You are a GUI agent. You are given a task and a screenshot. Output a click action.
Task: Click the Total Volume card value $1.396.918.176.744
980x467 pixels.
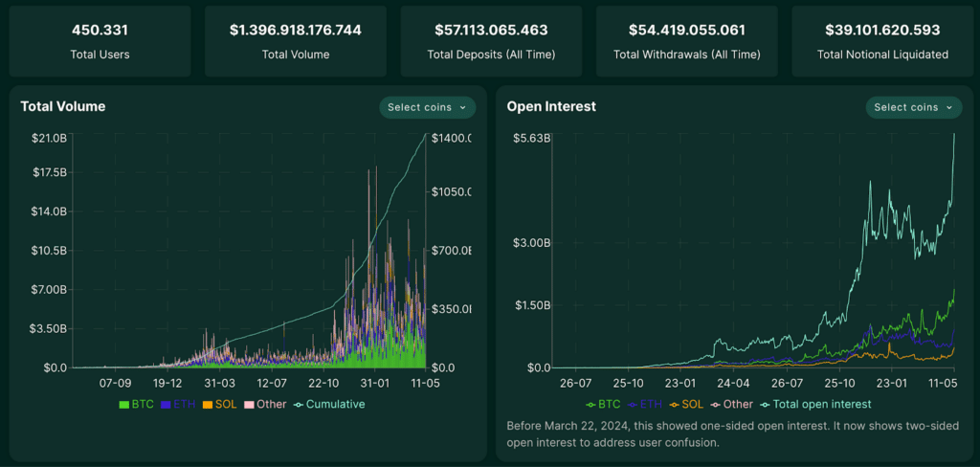296,30
